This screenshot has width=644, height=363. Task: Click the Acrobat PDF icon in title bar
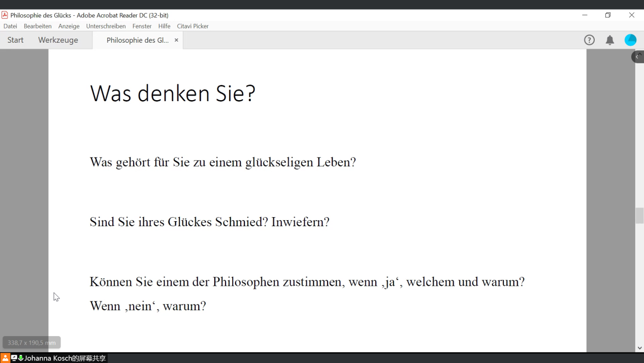coord(5,15)
